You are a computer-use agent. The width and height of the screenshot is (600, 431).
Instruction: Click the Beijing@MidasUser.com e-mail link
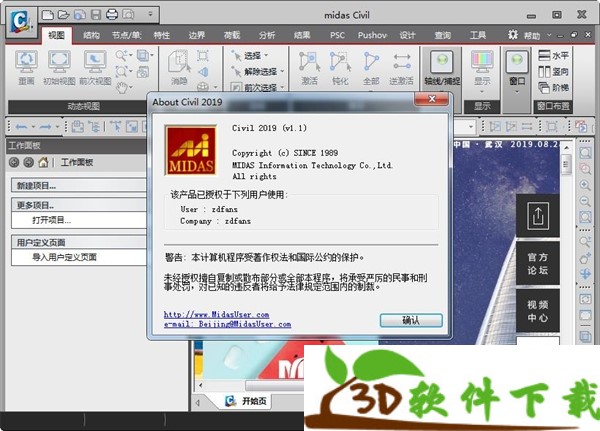[227, 324]
